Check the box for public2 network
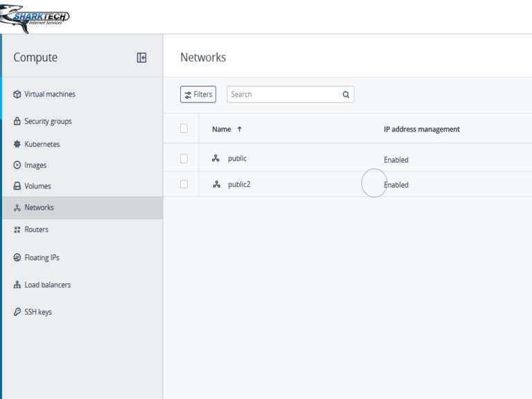The height and width of the screenshot is (399, 532). coord(184,184)
